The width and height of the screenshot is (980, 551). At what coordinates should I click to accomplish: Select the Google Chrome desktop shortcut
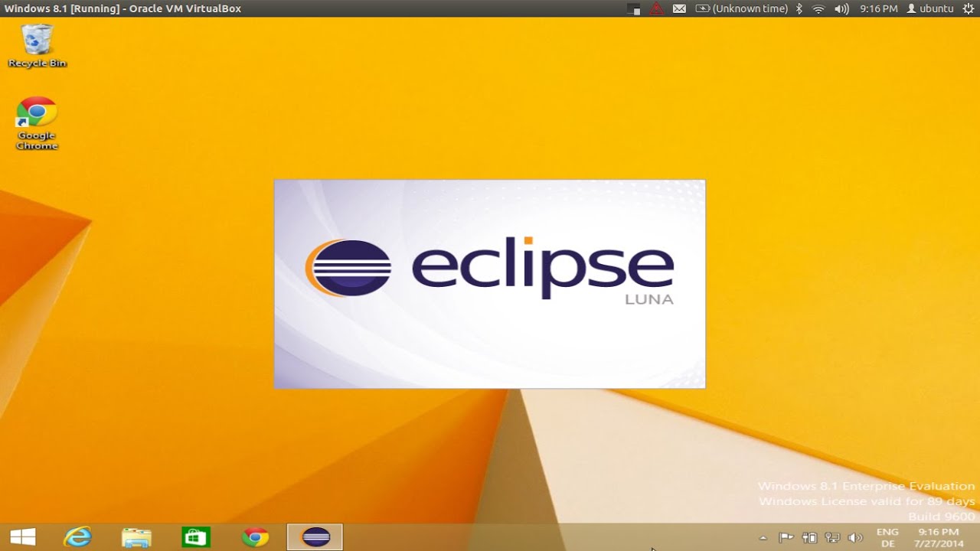(37, 123)
